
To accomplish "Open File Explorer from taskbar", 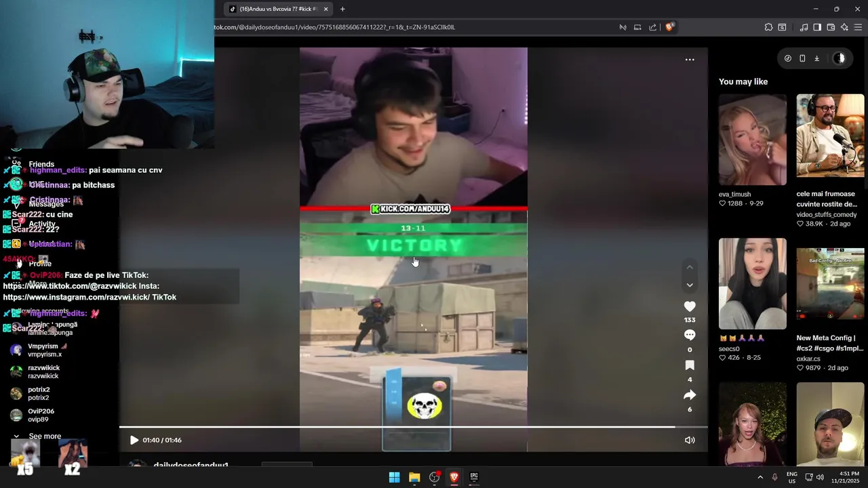I will [x=414, y=477].
